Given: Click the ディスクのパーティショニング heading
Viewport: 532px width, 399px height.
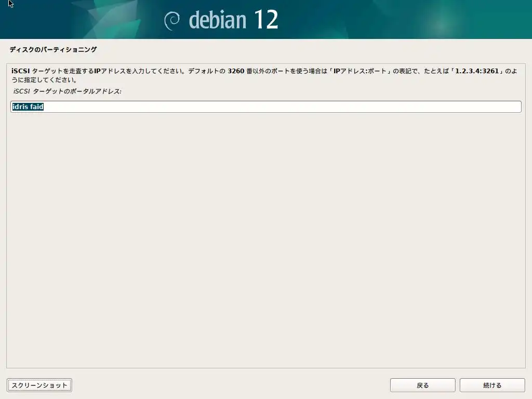Looking at the screenshot, I should (x=54, y=49).
